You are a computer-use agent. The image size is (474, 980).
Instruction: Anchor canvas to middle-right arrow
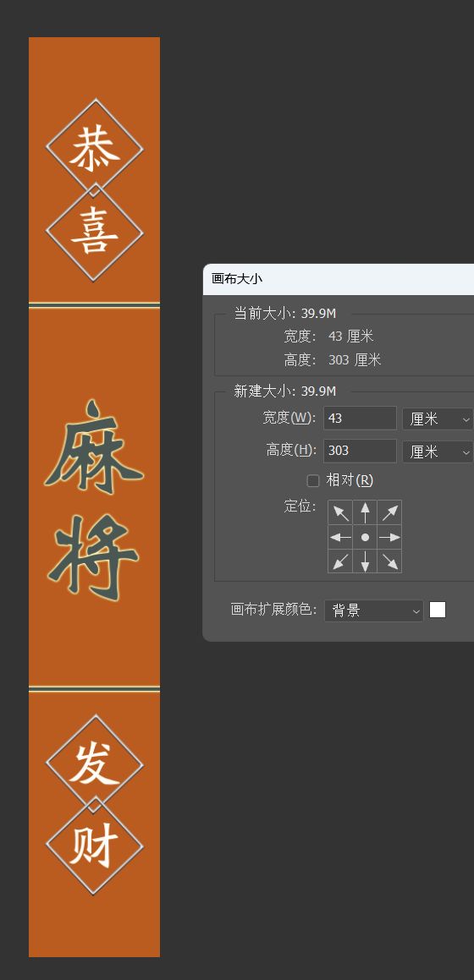coord(389,537)
